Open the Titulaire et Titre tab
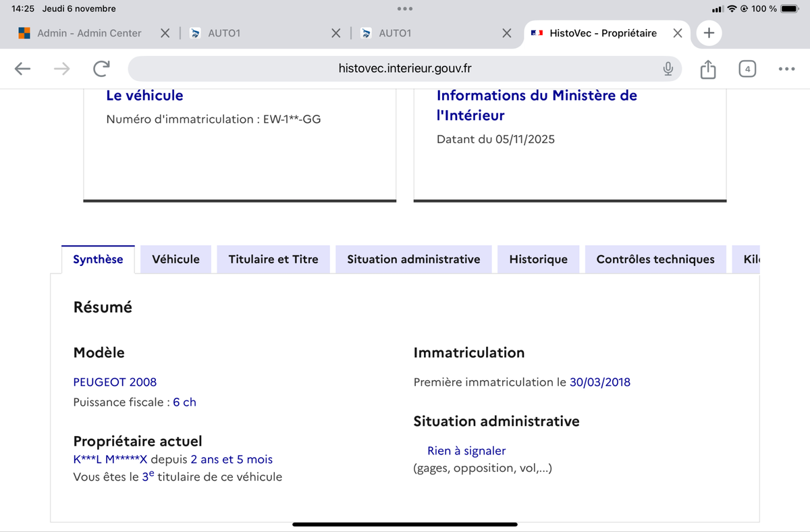This screenshot has height=532, width=810. pyautogui.click(x=273, y=259)
